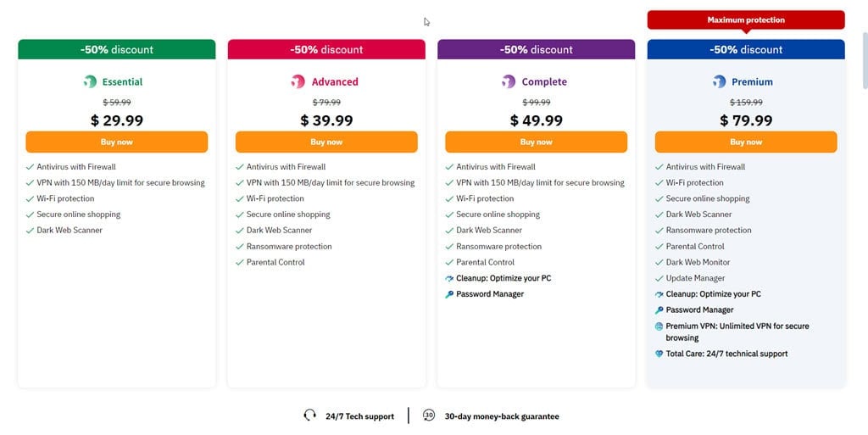Screen dimensions: 868x435
Task: Buy the Essential plan now
Action: coord(117,142)
